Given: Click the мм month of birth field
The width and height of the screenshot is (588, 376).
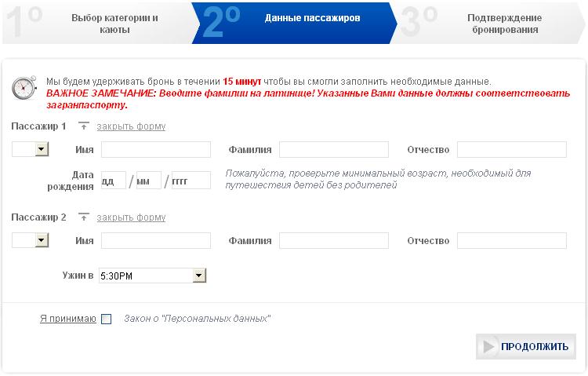Looking at the screenshot, I should tap(149, 181).
